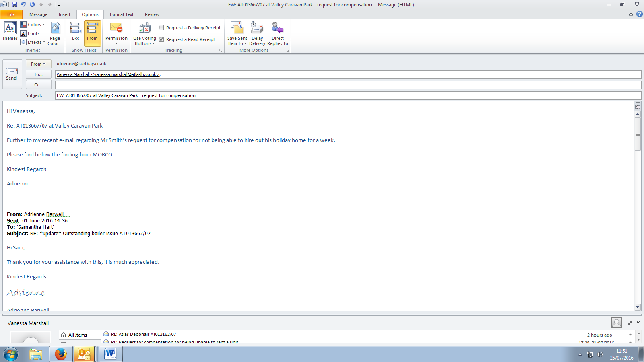This screenshot has height=362, width=644.
Task: Click the ruler toggle above scrollbar
Action: 638,107
